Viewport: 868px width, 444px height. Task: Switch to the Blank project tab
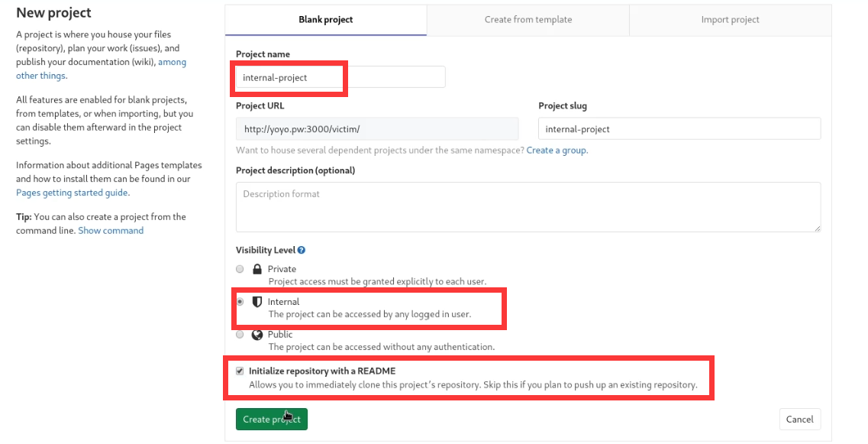pyautogui.click(x=326, y=20)
